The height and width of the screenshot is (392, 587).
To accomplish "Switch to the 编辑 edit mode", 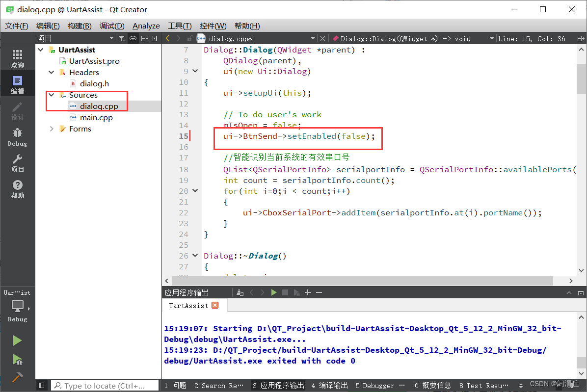I will click(x=17, y=85).
